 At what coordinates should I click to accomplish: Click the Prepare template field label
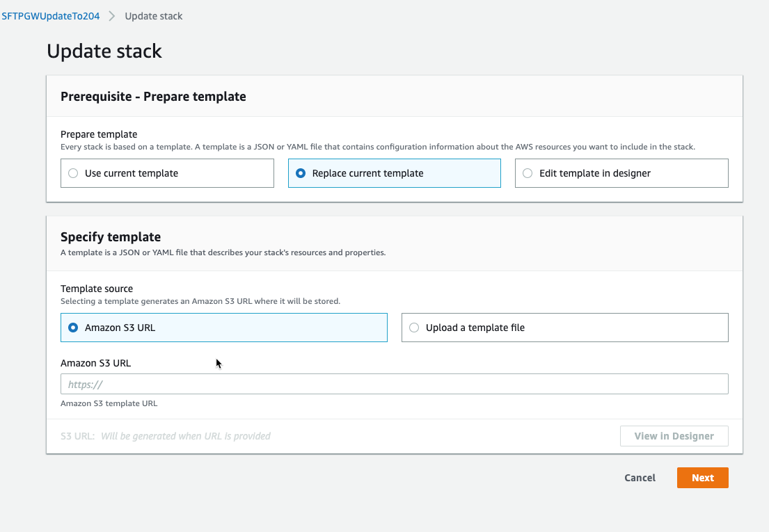[x=99, y=134]
